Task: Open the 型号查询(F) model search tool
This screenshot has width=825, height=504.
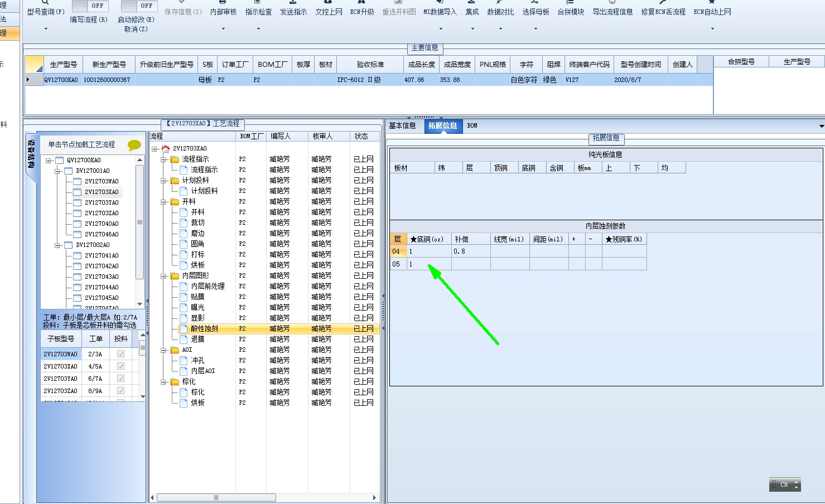Action: tap(45, 3)
